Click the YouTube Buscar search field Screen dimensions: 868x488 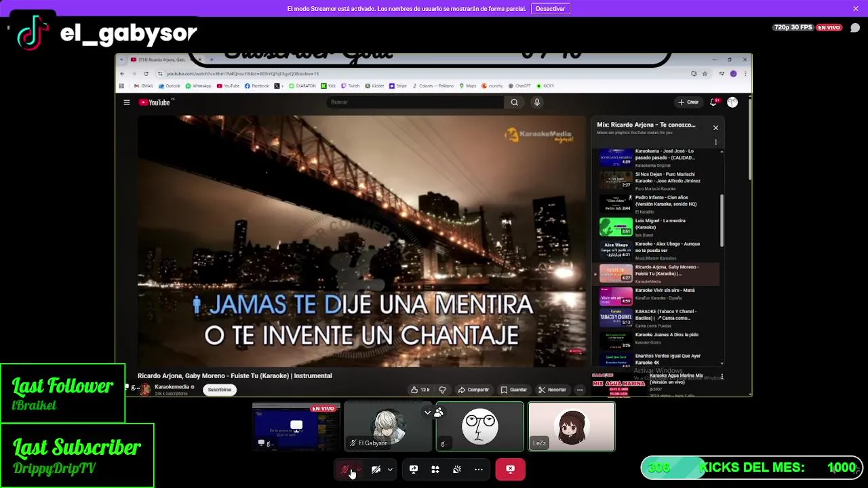415,102
